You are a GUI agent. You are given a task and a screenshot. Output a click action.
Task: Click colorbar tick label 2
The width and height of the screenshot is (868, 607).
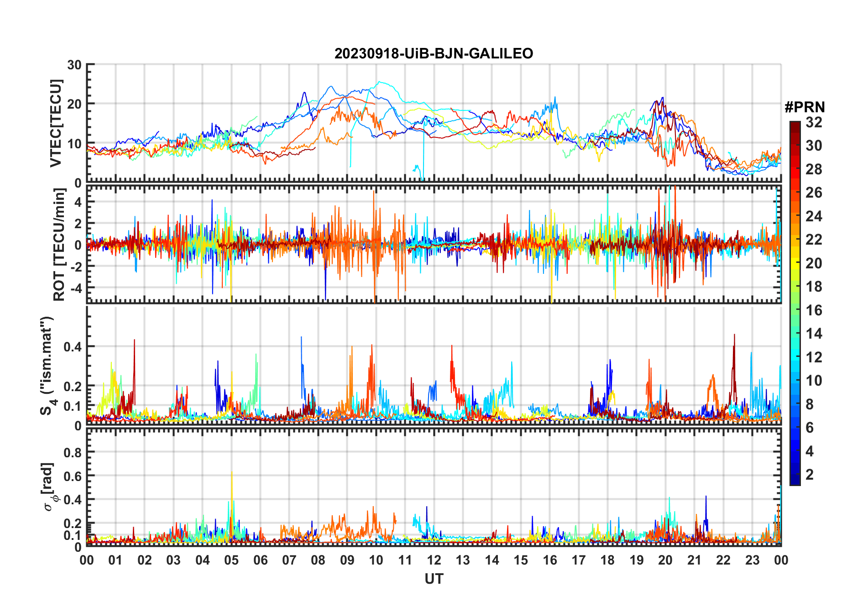click(810, 474)
